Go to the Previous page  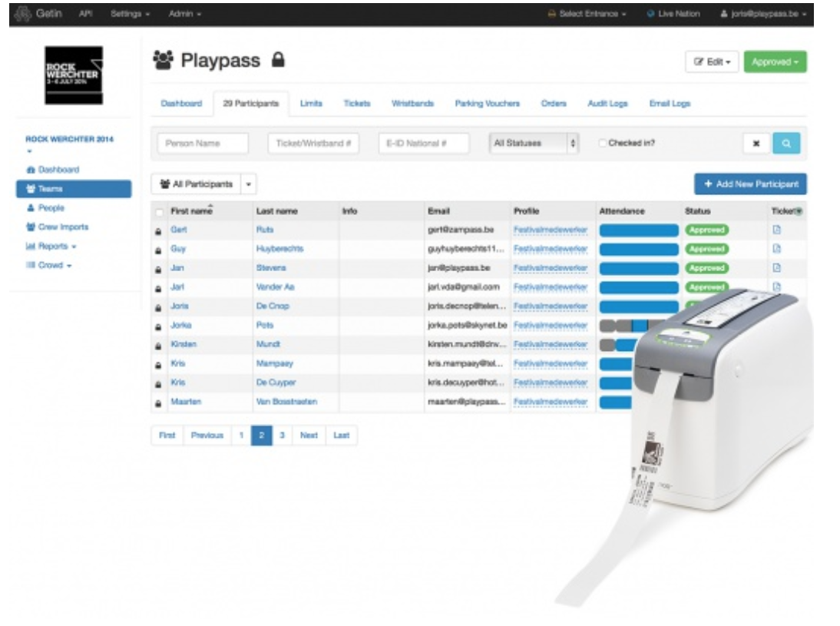(207, 436)
